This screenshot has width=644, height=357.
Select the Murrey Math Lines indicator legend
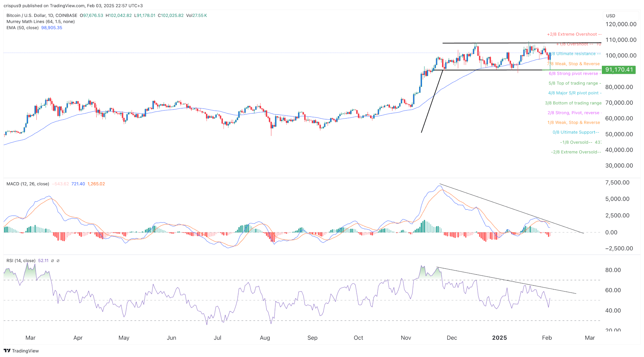pyautogui.click(x=40, y=21)
